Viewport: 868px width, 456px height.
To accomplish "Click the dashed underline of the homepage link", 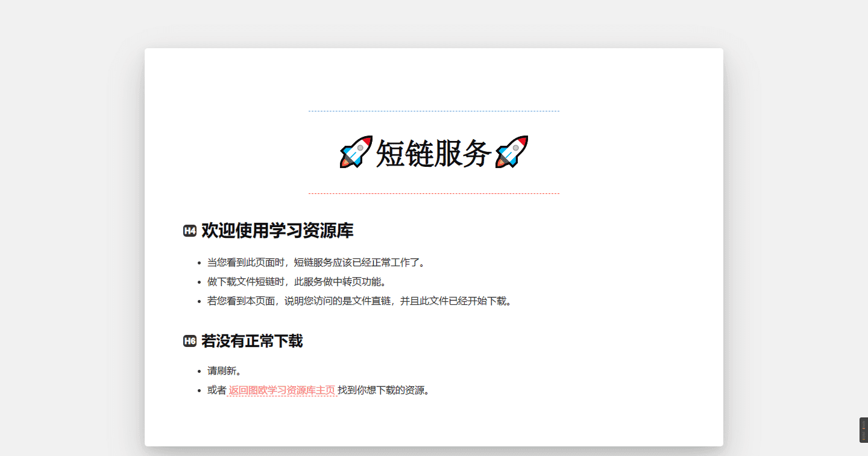I will tap(281, 395).
